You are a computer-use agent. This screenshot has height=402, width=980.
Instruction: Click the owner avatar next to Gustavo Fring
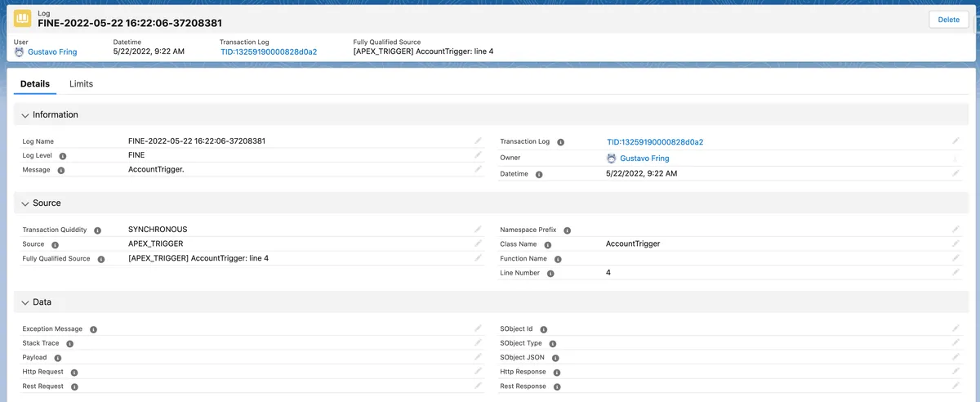point(612,158)
